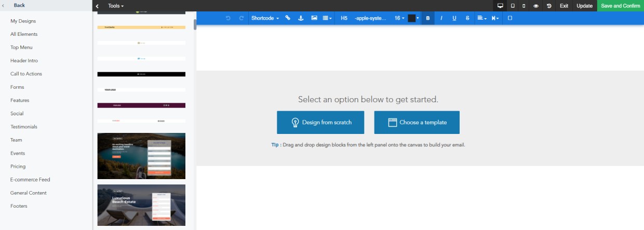Image resolution: width=644 pixels, height=230 pixels.
Task: Open the Call to Actions category
Action: pos(26,74)
